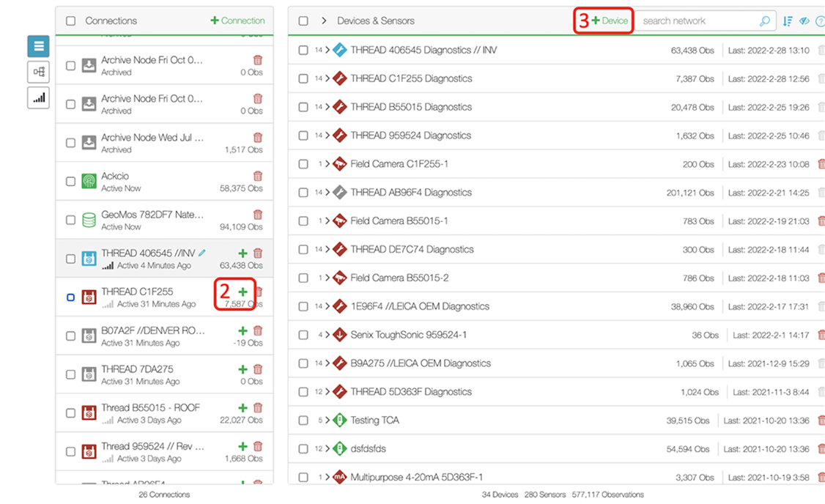Check the Ackcio connection checkbox
The height and width of the screenshot is (504, 825).
70,182
